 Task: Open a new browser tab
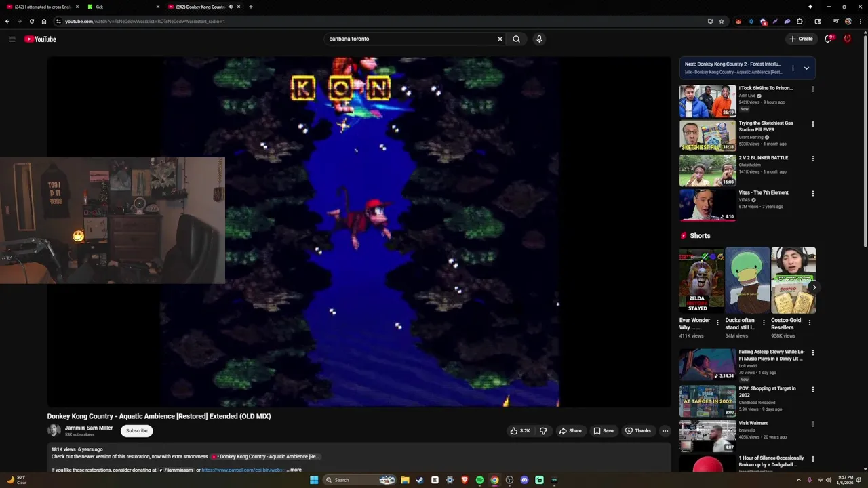(251, 7)
